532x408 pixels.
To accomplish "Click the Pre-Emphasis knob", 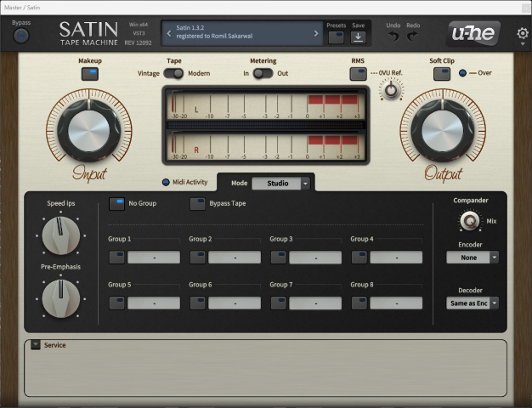I will coord(60,298).
